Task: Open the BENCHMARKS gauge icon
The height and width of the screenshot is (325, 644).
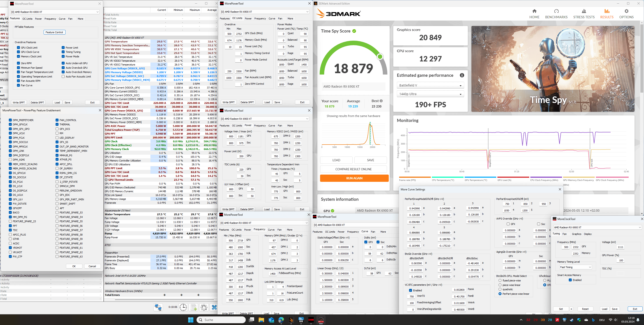Action: pos(556,11)
